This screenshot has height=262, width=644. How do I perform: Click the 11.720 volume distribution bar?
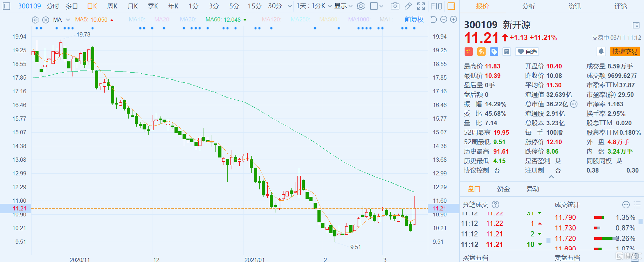click(x=606, y=239)
